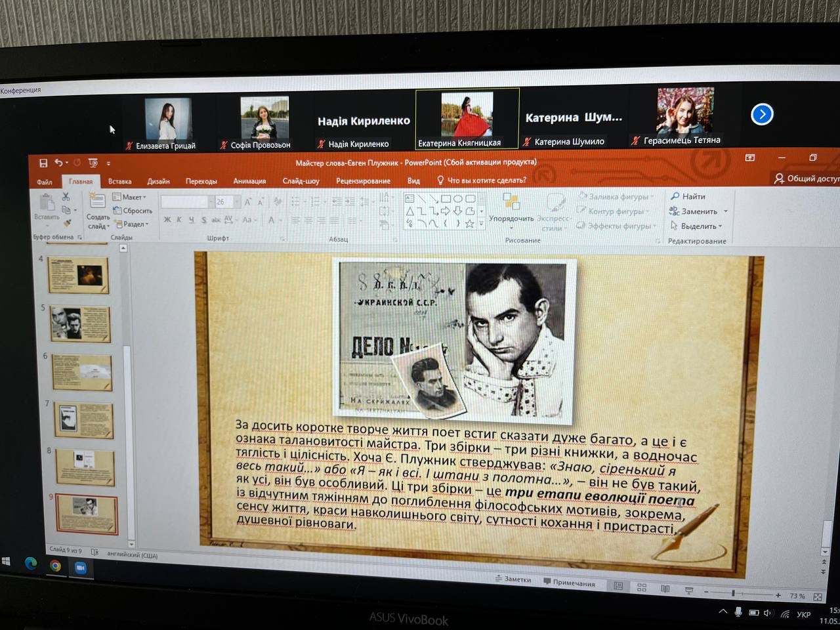Toggle strikethrough text (abc)
Viewport: 840px width, 630px height.
pyautogui.click(x=215, y=220)
